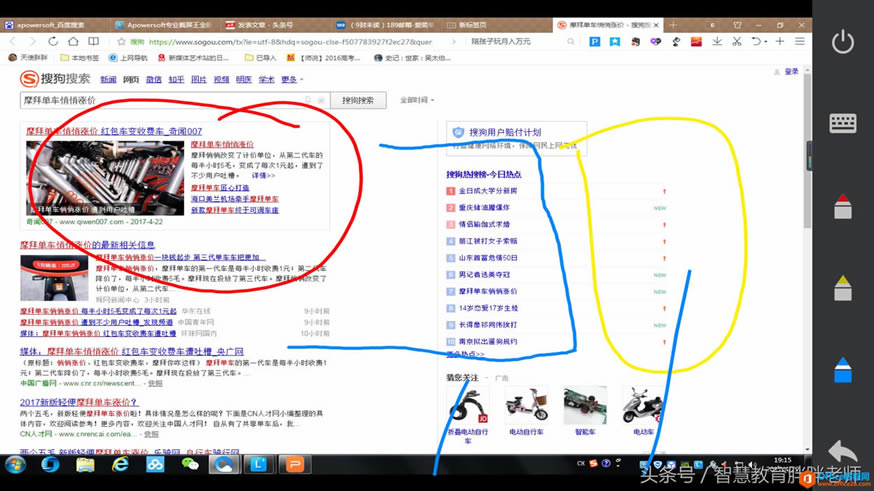
Task: Expand the 更多 categories dropdown
Action: [292, 80]
